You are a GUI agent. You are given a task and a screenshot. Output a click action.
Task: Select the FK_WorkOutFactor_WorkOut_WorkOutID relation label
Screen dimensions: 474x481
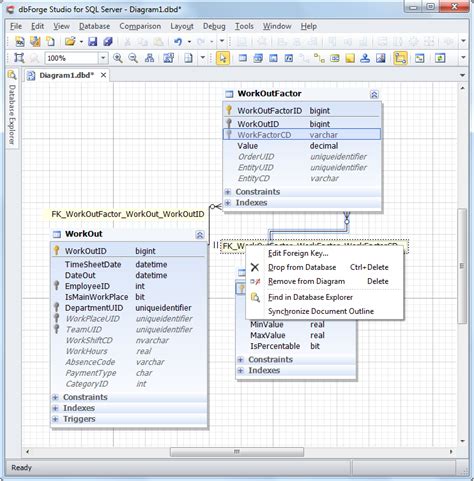tap(128, 214)
